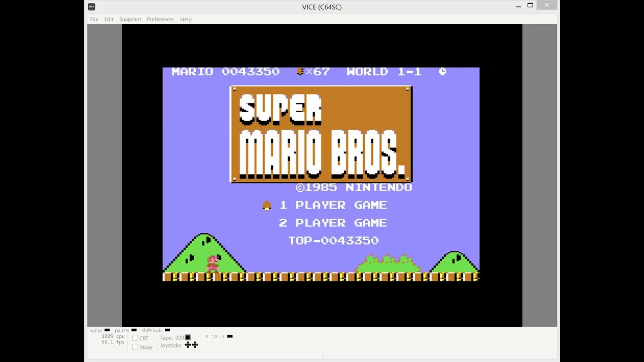Click the 50.1 fps status text
This screenshot has width=644, height=362.
(x=113, y=342)
